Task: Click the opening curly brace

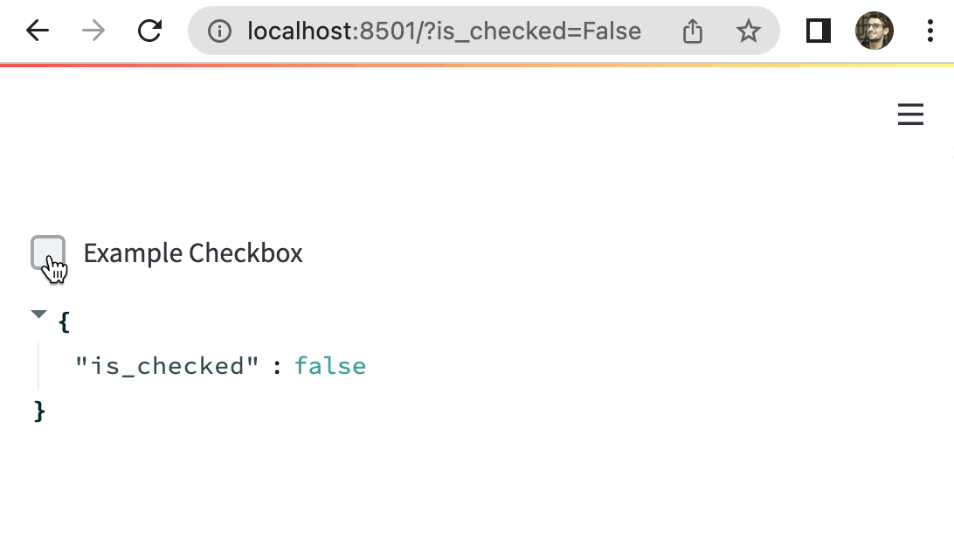Action: [63, 322]
